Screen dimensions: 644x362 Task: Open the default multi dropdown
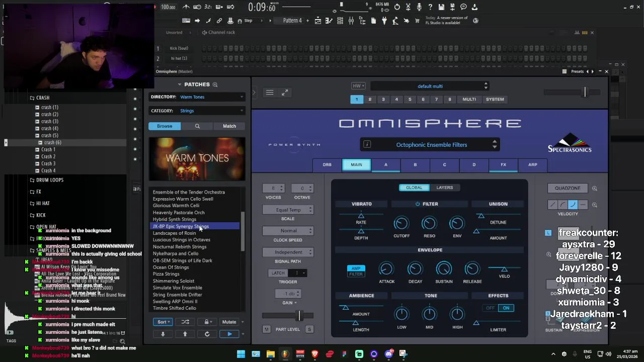point(430,86)
